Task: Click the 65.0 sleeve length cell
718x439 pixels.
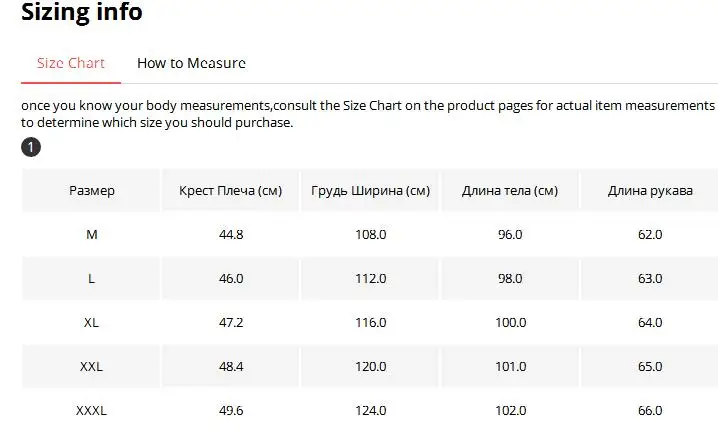Action: click(650, 366)
